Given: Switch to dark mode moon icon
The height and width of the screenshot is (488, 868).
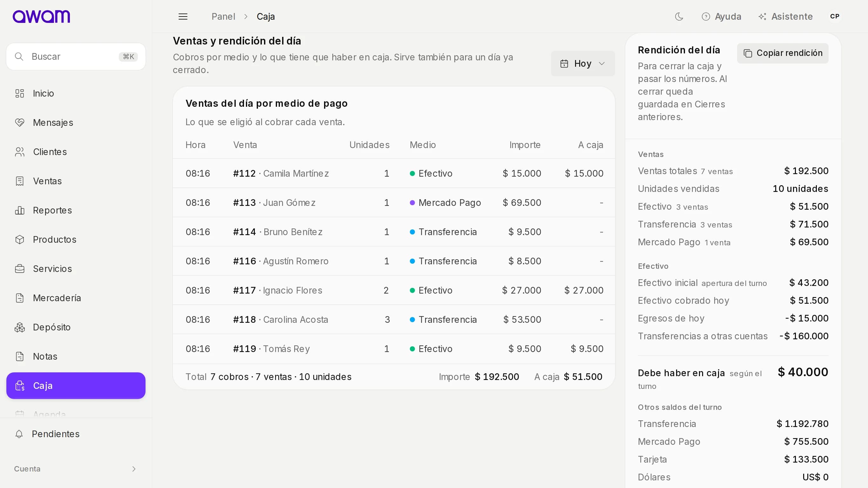Looking at the screenshot, I should coord(679,17).
